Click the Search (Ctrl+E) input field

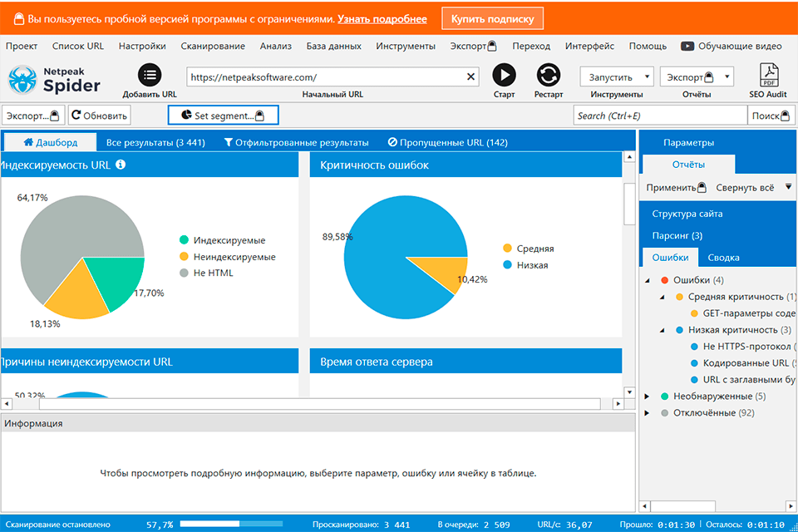tap(660, 116)
